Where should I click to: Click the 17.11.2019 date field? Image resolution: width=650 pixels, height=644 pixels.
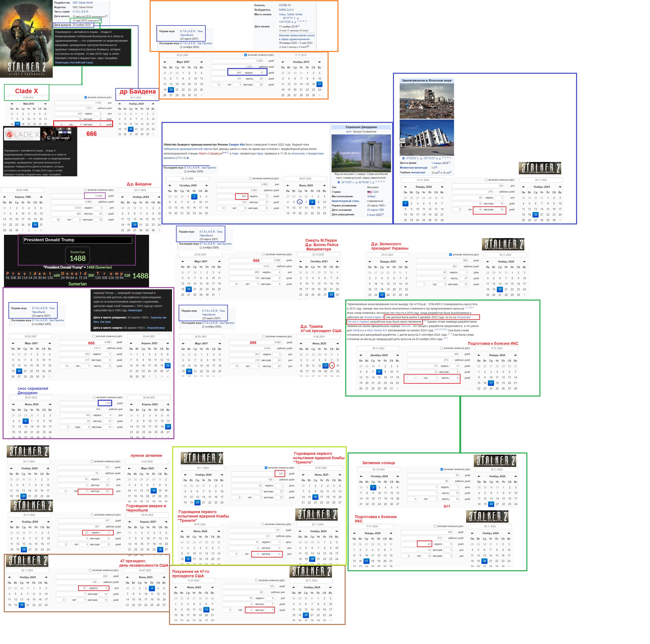(x=300, y=55)
